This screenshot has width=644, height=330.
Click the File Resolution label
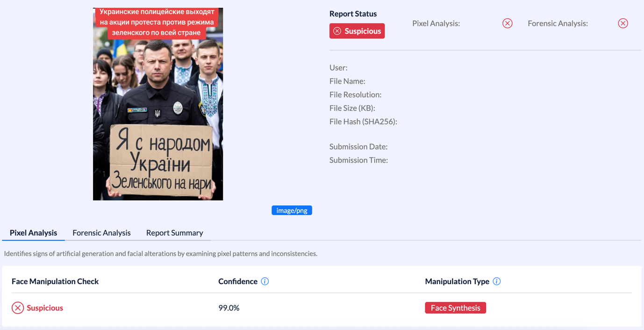click(x=355, y=95)
